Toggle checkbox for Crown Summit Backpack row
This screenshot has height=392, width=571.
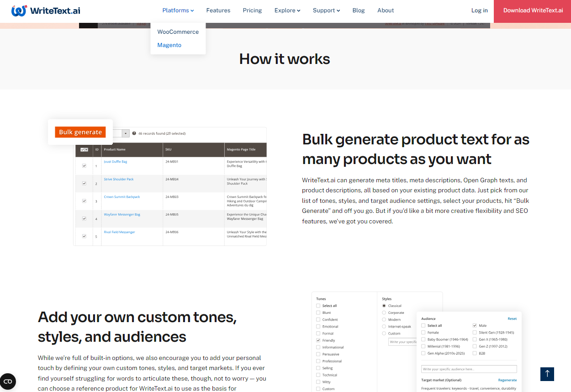(84, 201)
